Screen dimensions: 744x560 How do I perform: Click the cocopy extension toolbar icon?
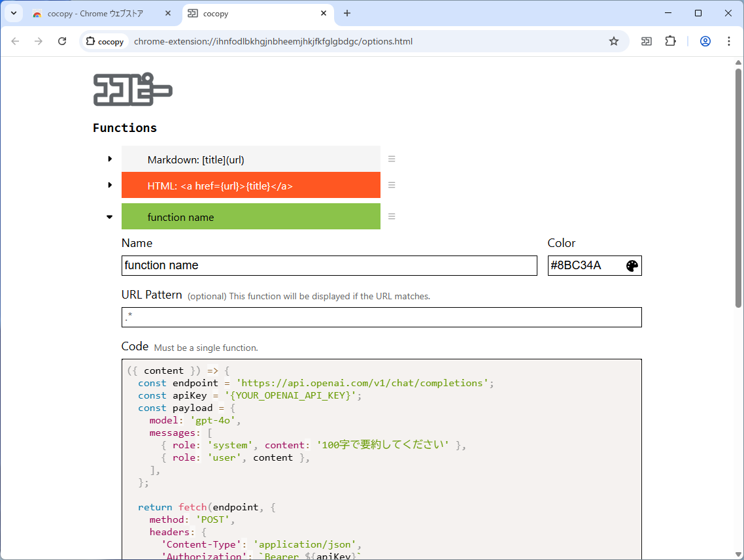(x=647, y=41)
